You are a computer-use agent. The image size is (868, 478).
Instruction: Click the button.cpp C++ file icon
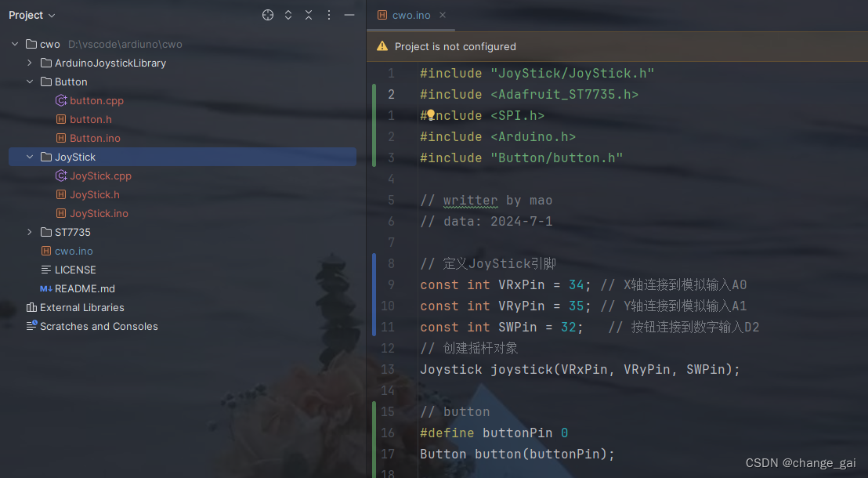pyautogui.click(x=61, y=100)
